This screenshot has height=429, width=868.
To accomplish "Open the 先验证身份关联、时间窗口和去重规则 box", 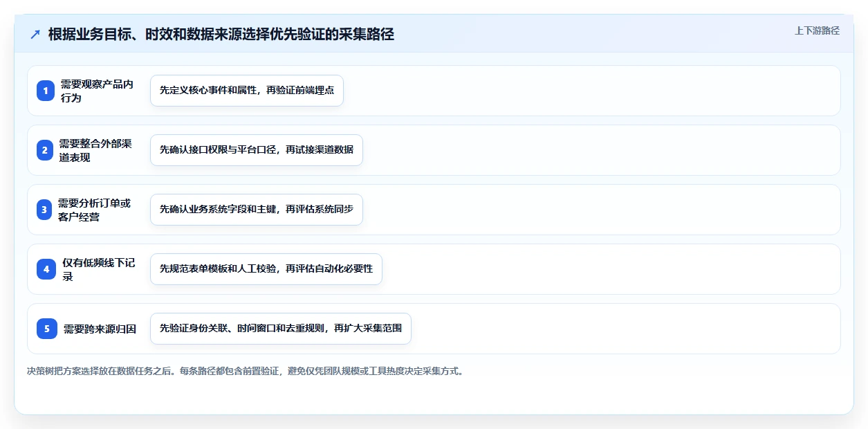I will [281, 329].
